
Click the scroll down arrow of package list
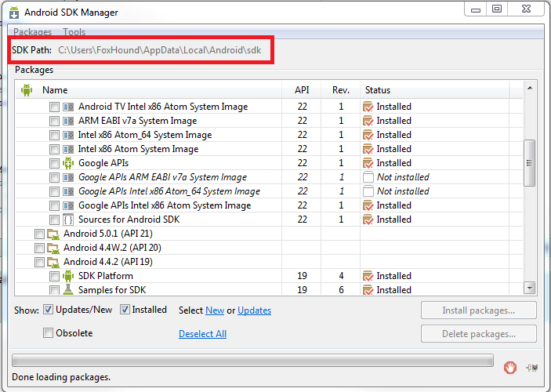pos(530,289)
